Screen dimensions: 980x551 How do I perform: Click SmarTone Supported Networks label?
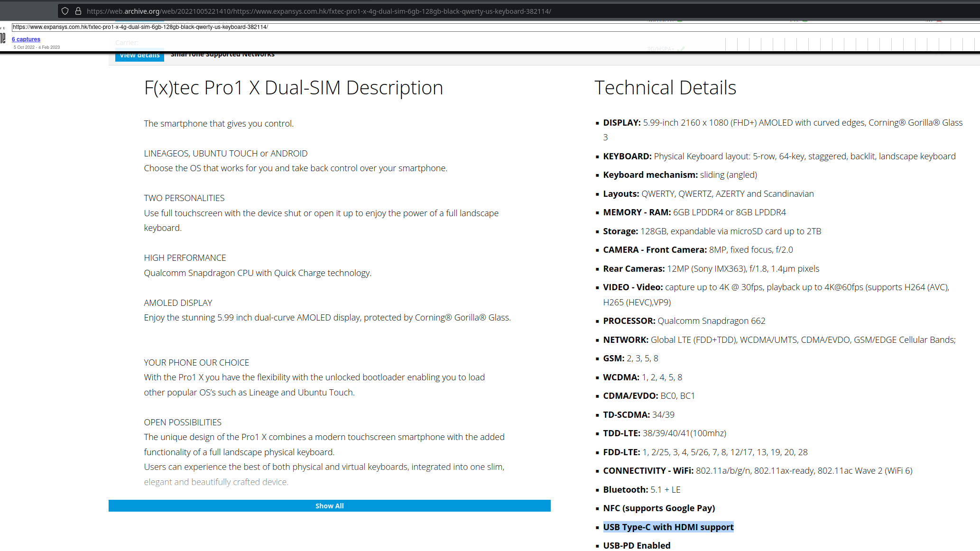tap(222, 55)
